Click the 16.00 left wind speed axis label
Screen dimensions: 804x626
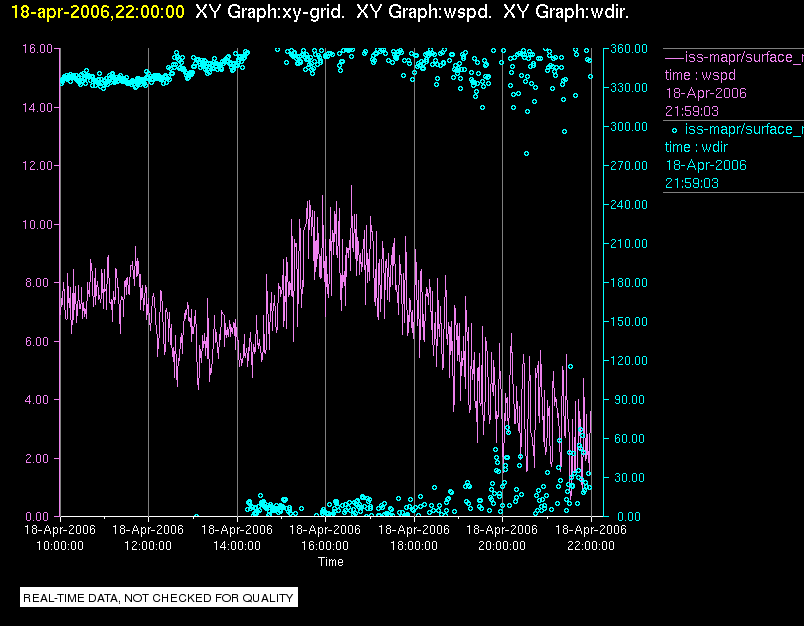click(x=38, y=48)
